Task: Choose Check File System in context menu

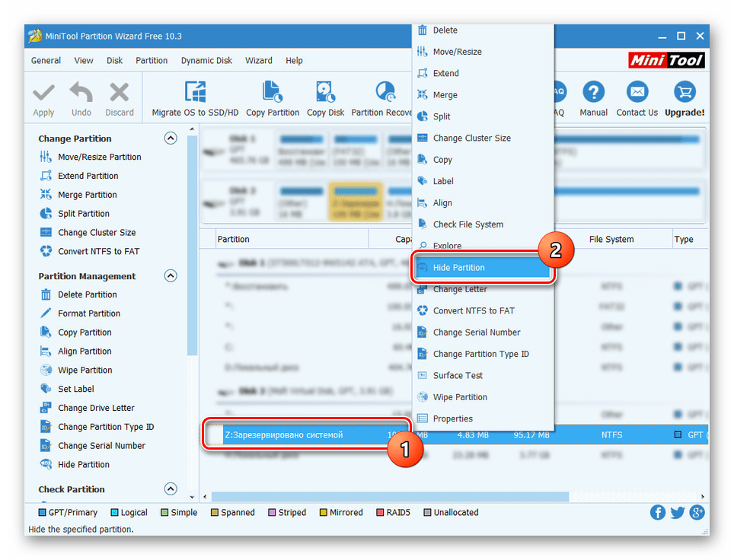Action: (483, 224)
